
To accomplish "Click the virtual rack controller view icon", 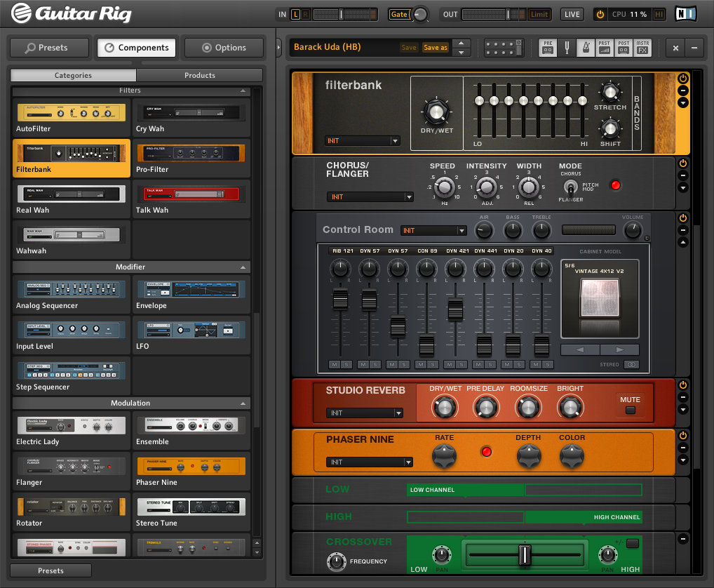I will tap(503, 48).
